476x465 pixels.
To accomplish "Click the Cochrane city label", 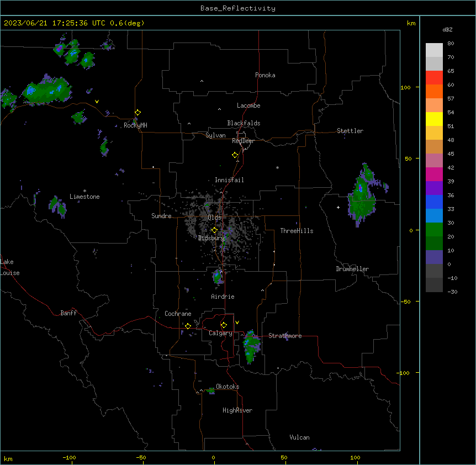I will pos(178,314).
